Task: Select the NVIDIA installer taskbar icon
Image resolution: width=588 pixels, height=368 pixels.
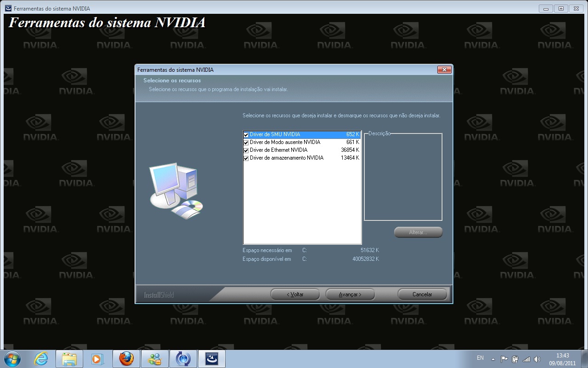Action: point(212,359)
